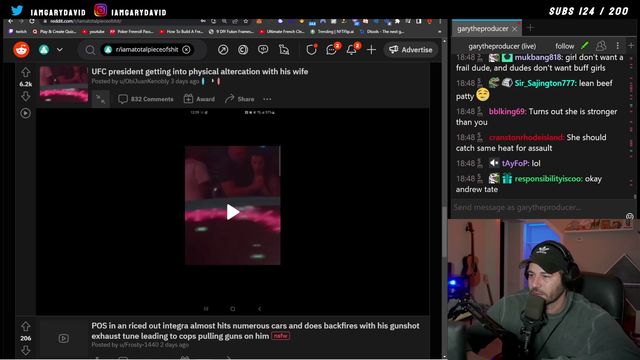The image size is (640, 360).
Task: Collapse the expanded UFC post media
Action: [100, 99]
